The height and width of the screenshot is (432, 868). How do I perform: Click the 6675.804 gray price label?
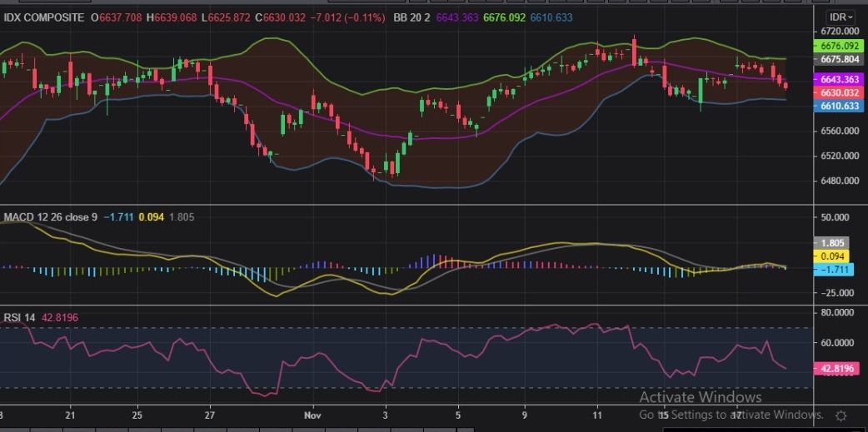841,59
